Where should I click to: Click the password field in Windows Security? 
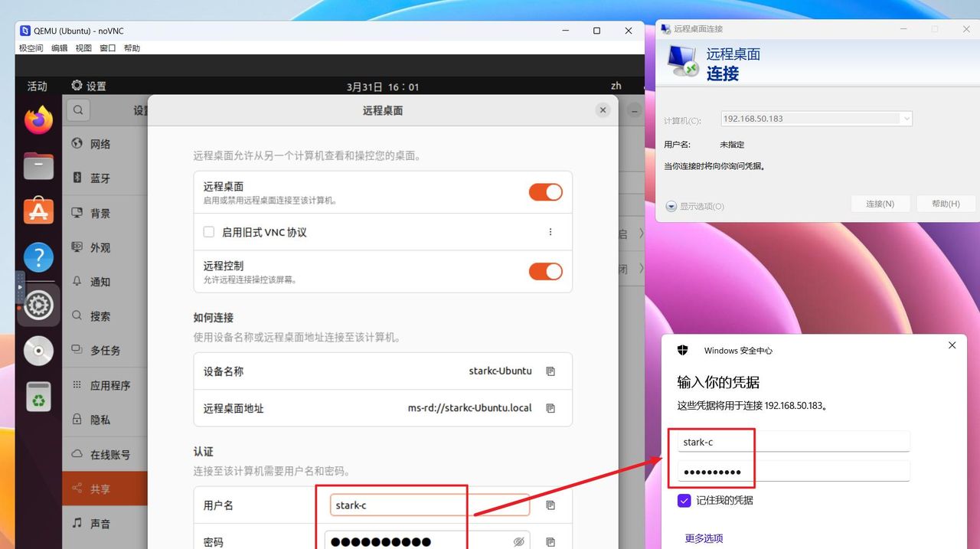coord(793,471)
